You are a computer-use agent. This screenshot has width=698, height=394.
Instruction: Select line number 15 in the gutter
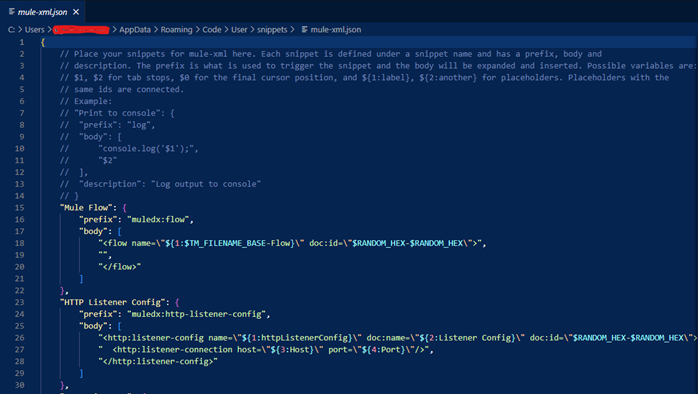[20, 207]
